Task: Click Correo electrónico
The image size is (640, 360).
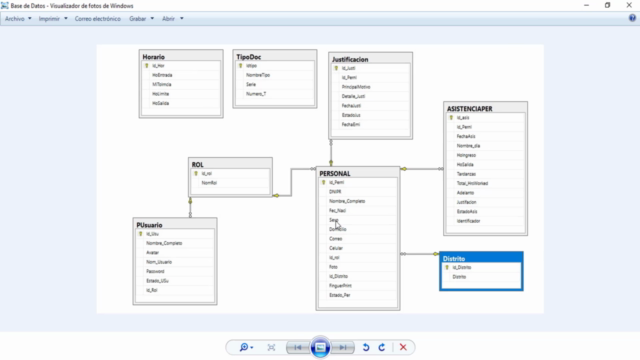Action: (x=98, y=19)
